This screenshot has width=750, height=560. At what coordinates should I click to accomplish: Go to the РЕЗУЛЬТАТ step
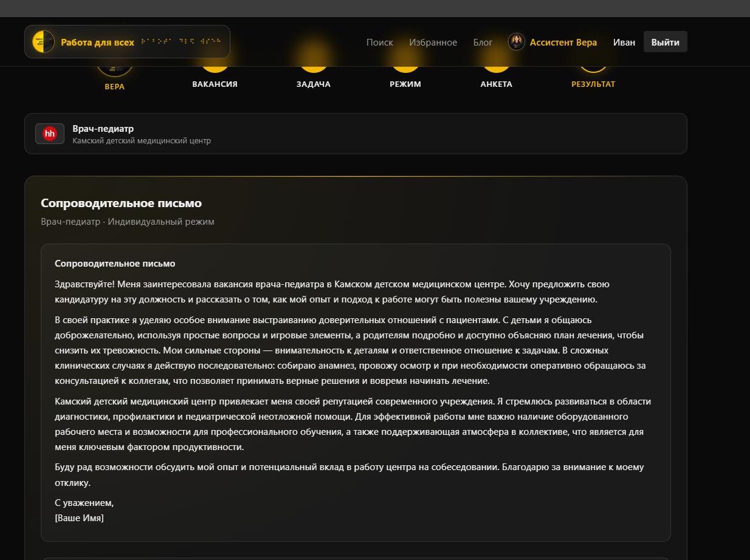coord(593,84)
